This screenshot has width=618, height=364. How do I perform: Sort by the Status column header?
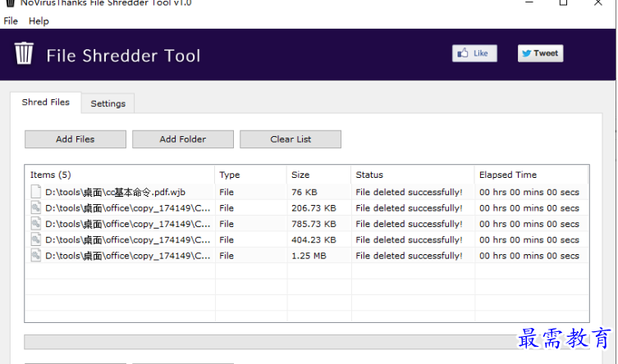click(x=413, y=175)
